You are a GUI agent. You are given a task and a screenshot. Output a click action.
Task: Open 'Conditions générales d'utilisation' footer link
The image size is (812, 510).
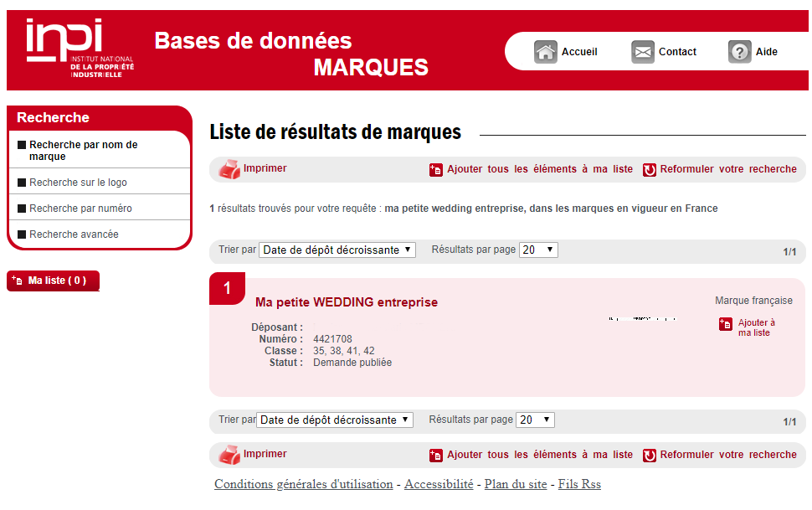304,484
